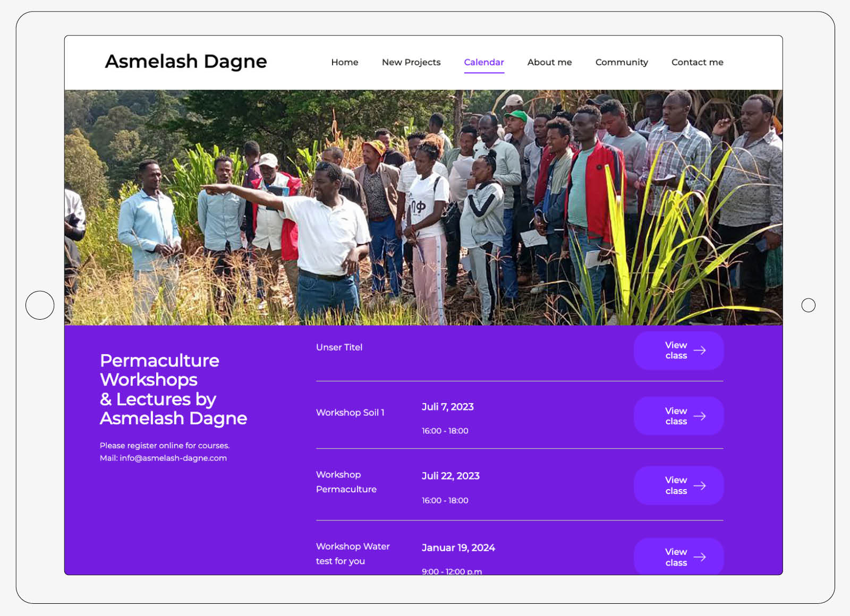Click the Juli 7, 2023 date

(448, 407)
